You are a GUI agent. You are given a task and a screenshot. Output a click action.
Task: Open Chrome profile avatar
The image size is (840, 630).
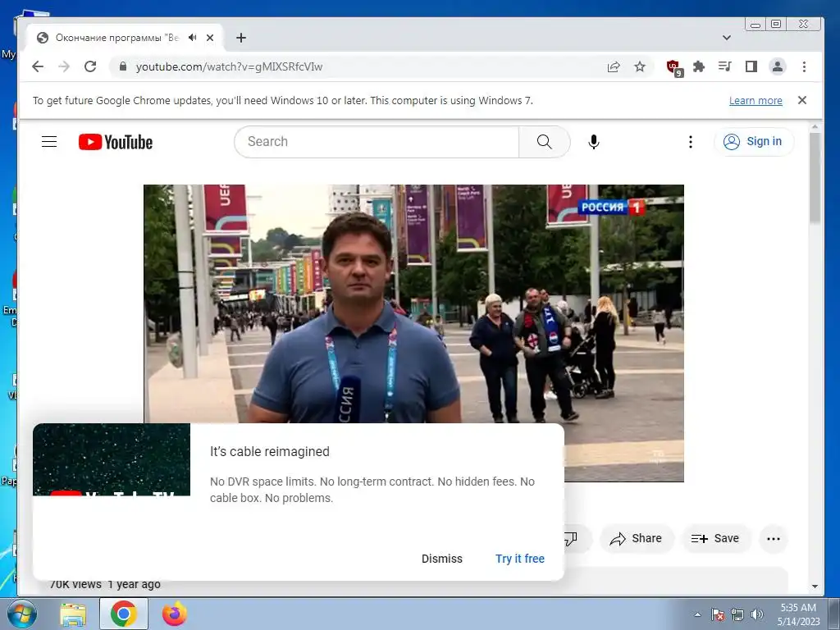pyautogui.click(x=778, y=66)
